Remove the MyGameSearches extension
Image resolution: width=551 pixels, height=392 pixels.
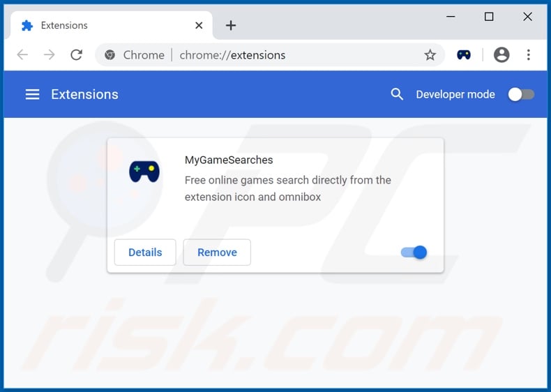click(x=217, y=252)
